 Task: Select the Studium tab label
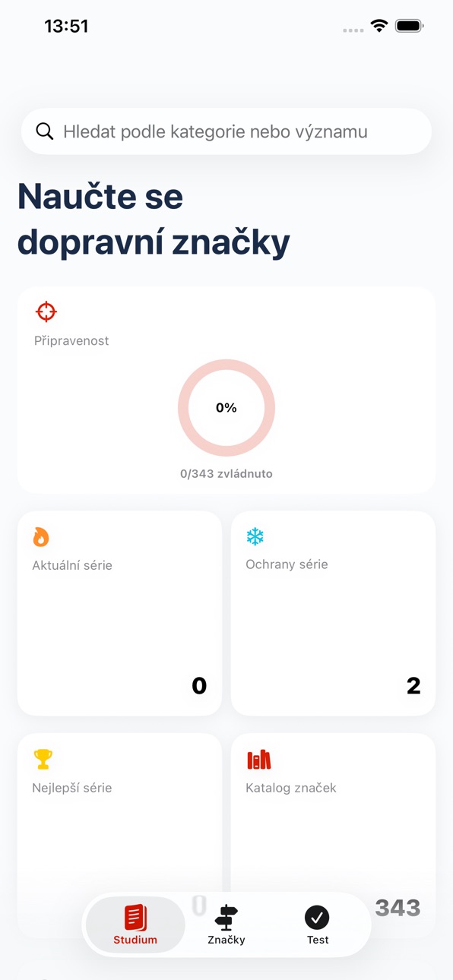point(135,940)
